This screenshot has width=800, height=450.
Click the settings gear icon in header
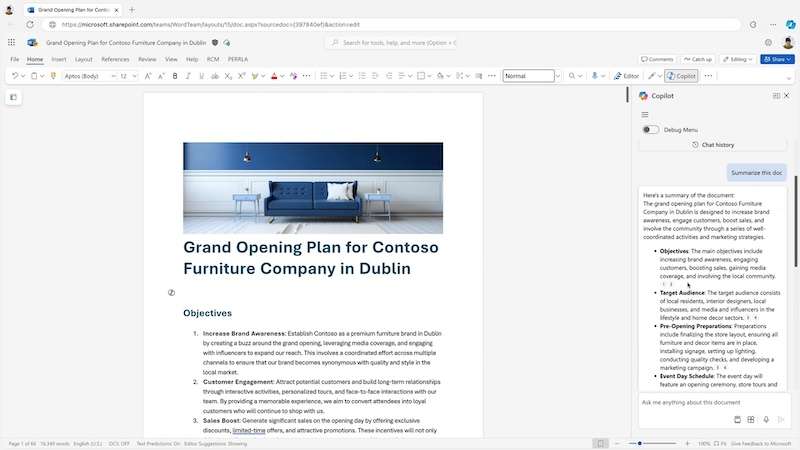(768, 42)
